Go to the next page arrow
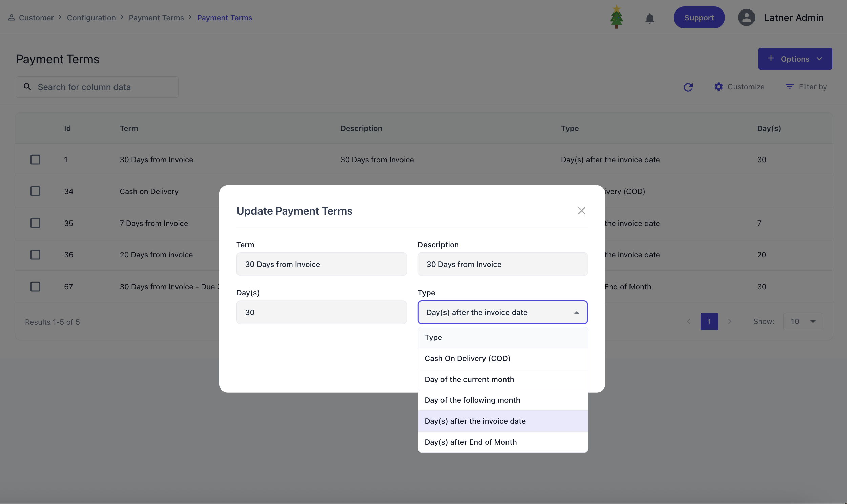This screenshot has width=847, height=504. tap(729, 322)
